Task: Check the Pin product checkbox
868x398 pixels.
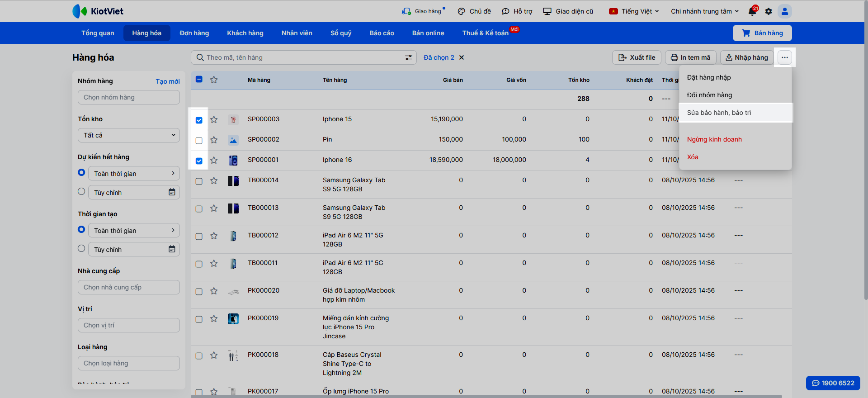Action: (199, 140)
